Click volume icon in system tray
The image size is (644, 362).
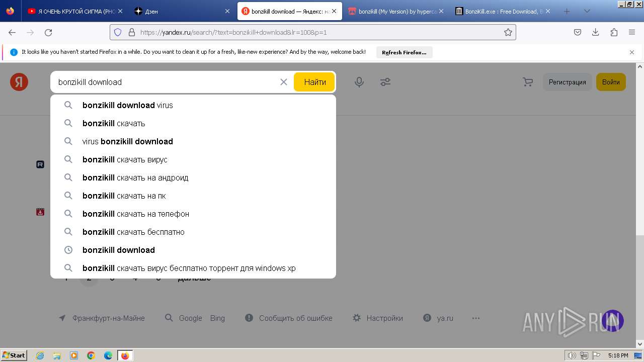point(572,355)
